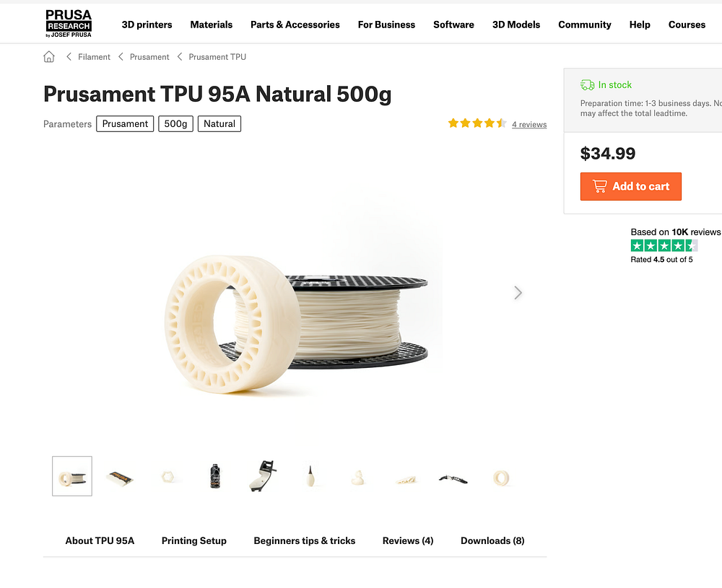
Task: Click the Natural parameter tag
Action: click(219, 124)
